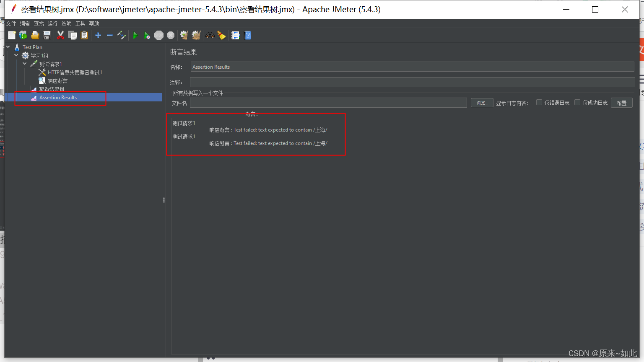Screen dimensions: 644x362
Task: Open the 查找 menu
Action: [x=39, y=23]
